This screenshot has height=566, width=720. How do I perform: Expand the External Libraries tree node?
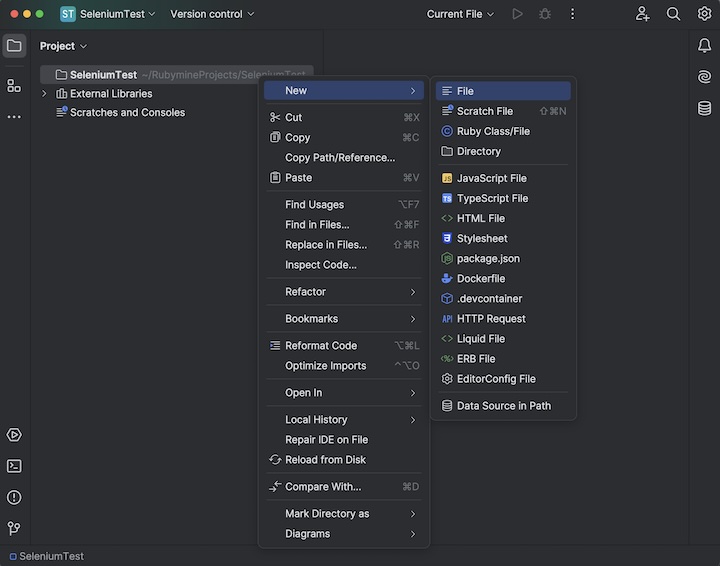coord(44,94)
